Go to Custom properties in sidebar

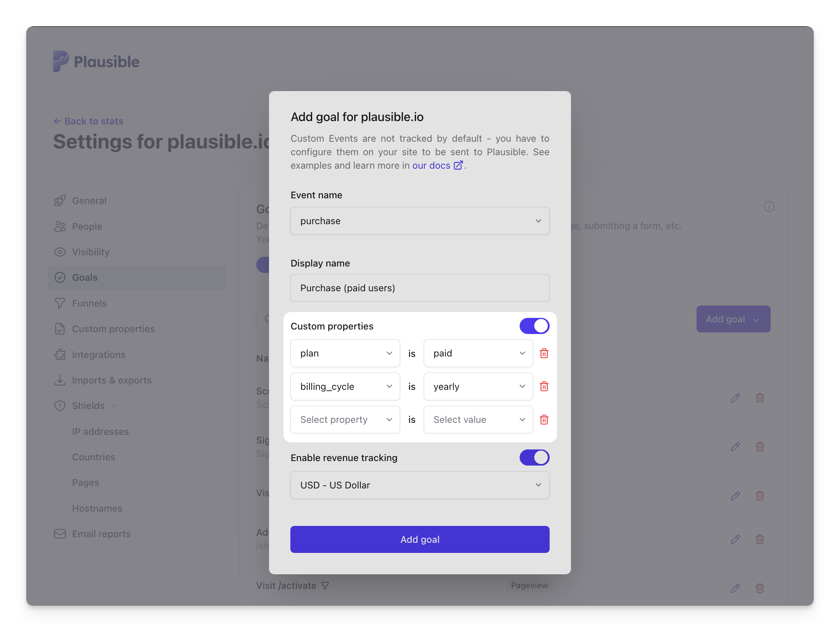coord(113,329)
